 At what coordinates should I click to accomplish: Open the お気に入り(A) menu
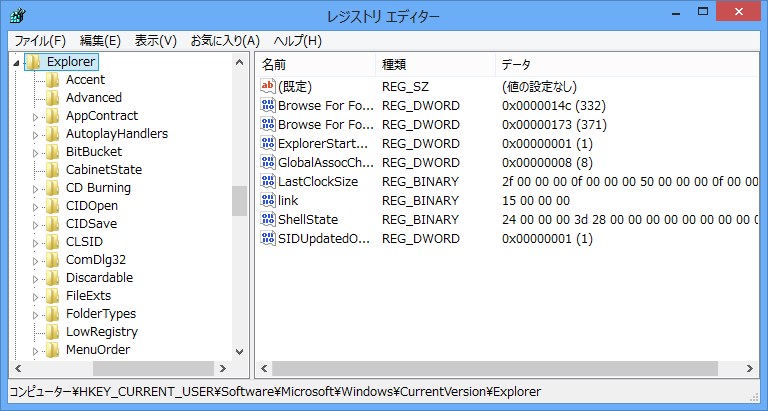(x=225, y=41)
